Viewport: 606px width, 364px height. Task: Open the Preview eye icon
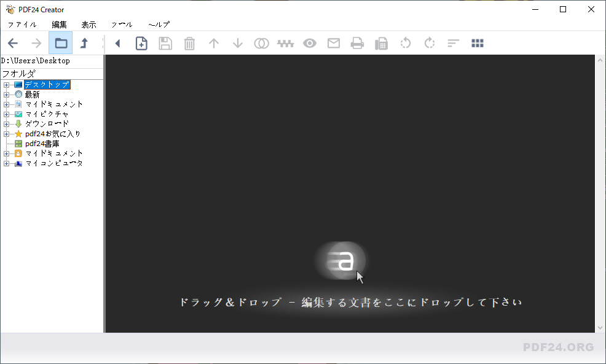click(x=309, y=43)
